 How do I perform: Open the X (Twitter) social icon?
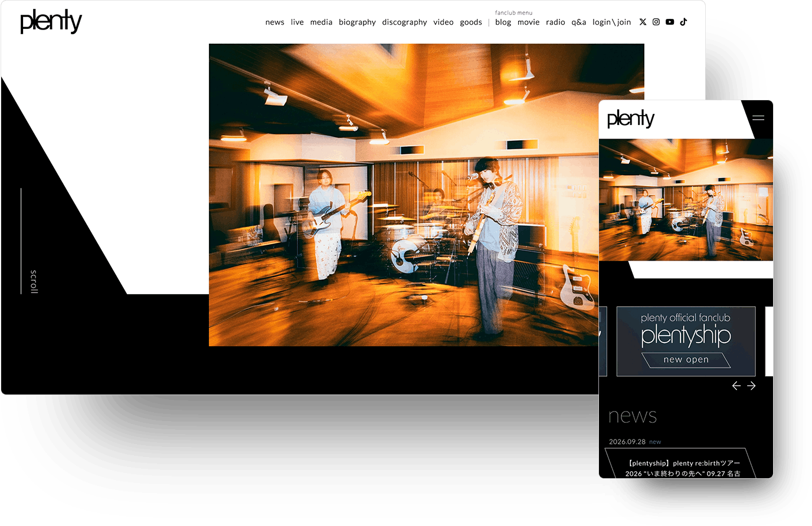(643, 22)
